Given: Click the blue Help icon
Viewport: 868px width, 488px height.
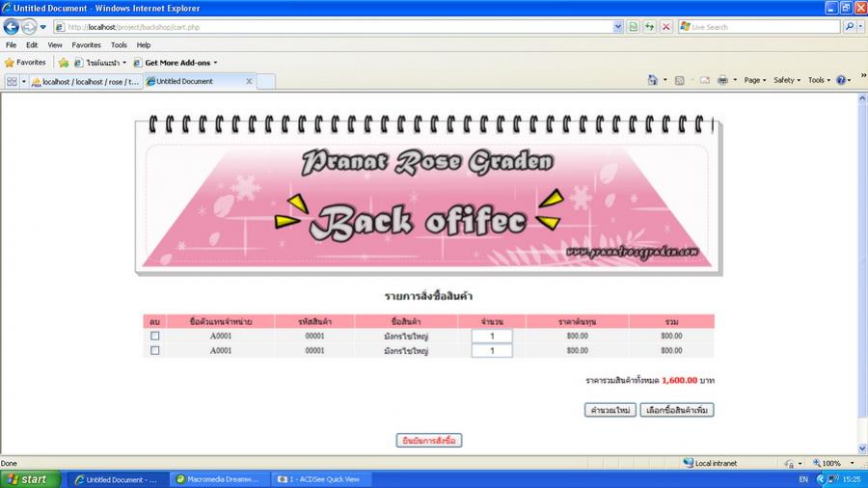Looking at the screenshot, I should [x=843, y=80].
